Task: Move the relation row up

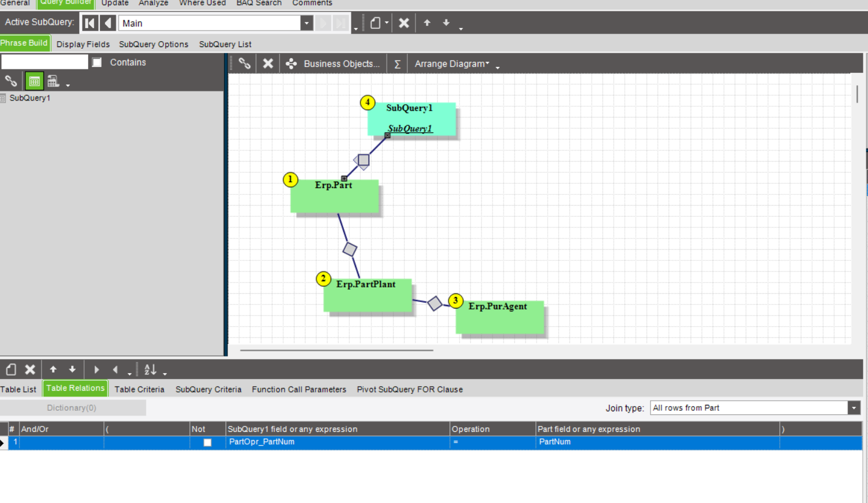Action: (53, 370)
